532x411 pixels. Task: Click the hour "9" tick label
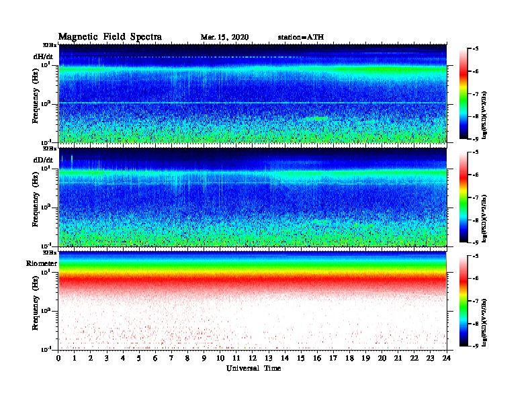point(204,358)
